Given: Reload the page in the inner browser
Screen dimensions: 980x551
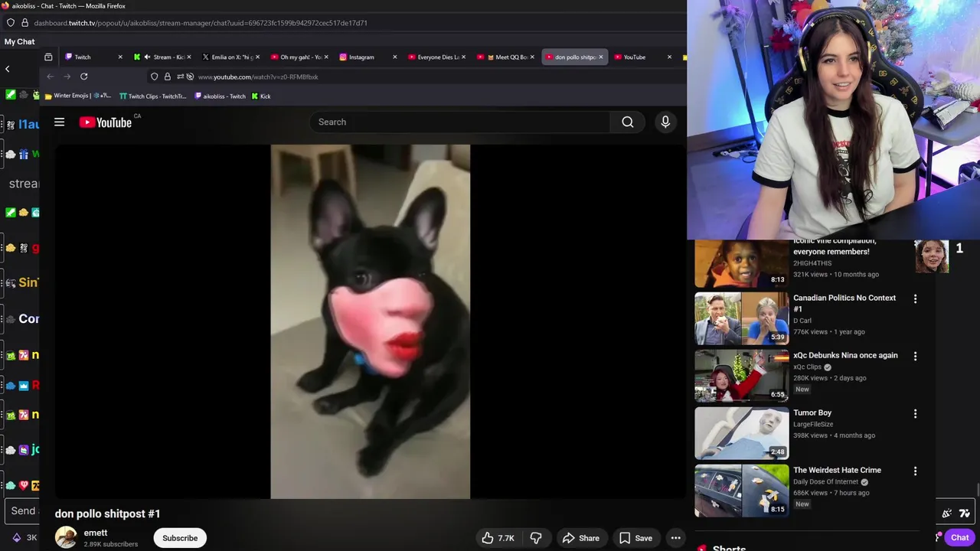Looking at the screenshot, I should [84, 77].
